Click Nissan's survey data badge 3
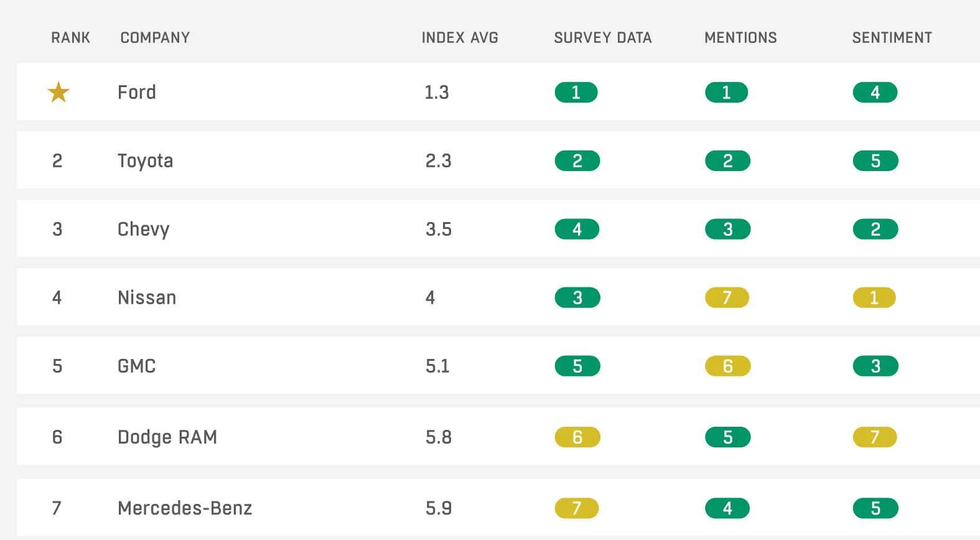Viewport: 980px width, 540px height. [x=577, y=297]
